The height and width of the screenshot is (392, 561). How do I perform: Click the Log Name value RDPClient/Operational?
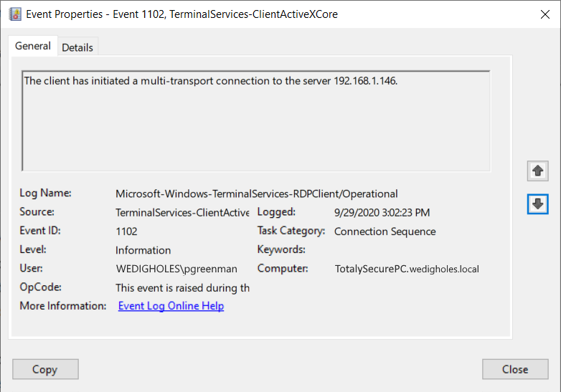[257, 193]
